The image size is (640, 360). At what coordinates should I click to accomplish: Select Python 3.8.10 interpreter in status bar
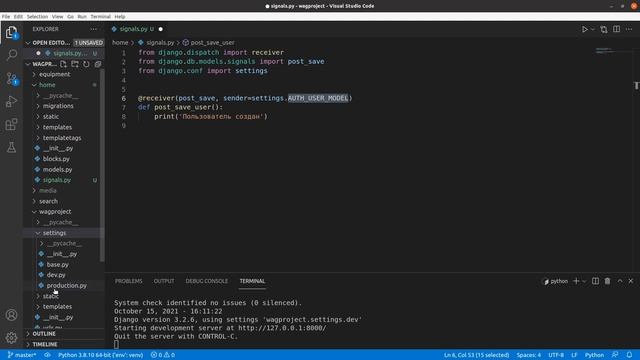[x=100, y=355]
